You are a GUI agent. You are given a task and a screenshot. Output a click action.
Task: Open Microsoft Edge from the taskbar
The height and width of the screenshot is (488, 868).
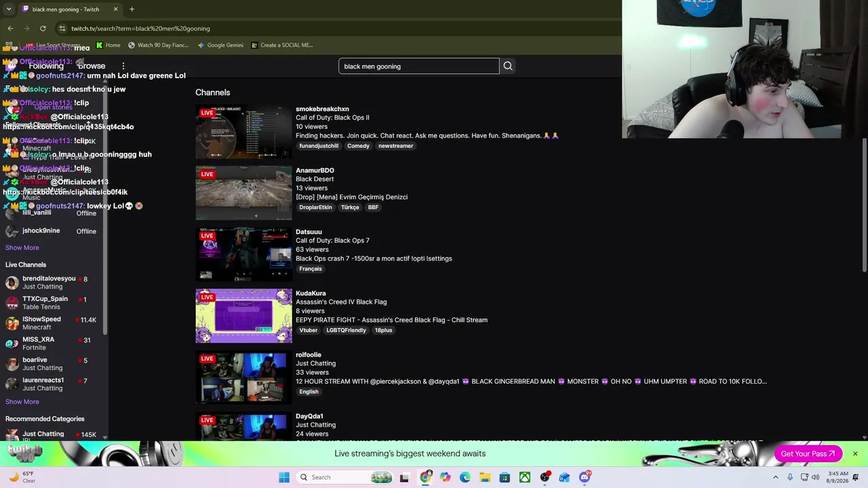(465, 477)
